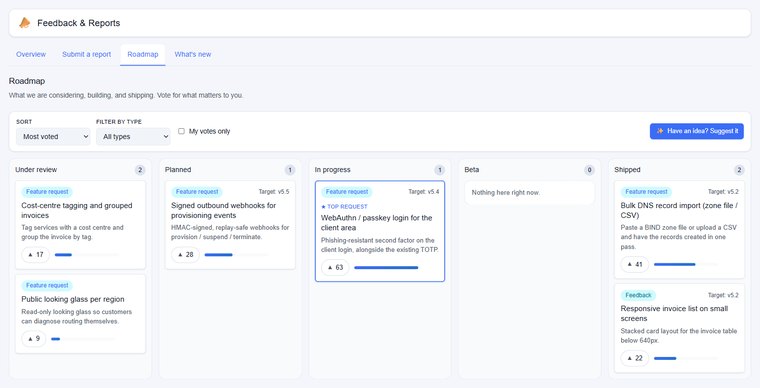Click the Feedback tag on Responsive invoice card

pos(638,295)
